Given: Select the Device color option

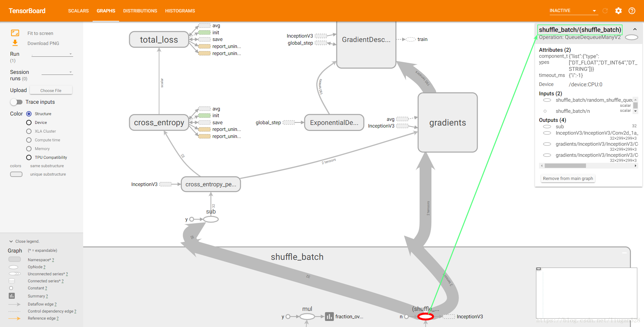Looking at the screenshot, I should point(29,123).
